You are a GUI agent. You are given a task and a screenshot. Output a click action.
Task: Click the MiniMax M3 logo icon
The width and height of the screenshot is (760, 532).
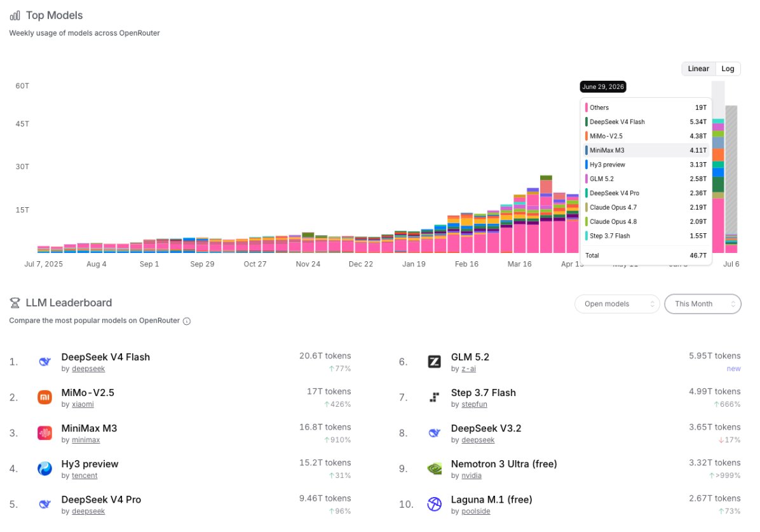tap(44, 433)
